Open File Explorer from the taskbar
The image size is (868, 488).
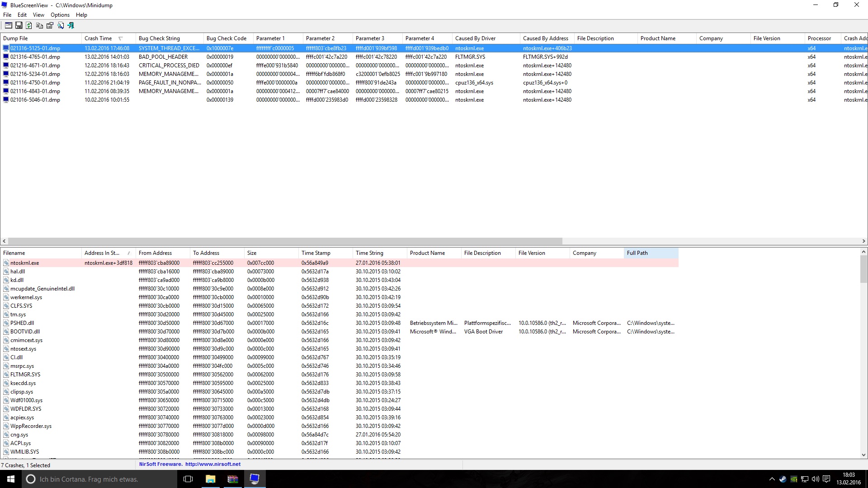point(211,479)
